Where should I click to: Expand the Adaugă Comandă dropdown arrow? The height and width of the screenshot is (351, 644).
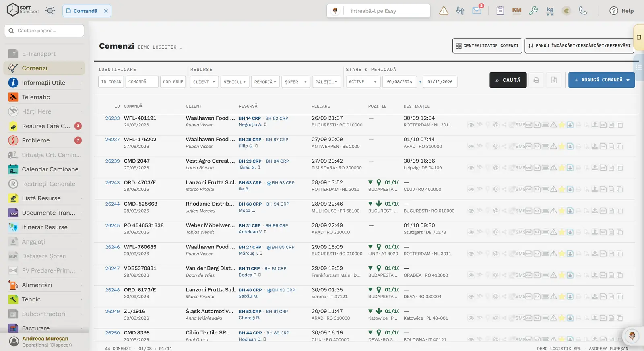pos(628,80)
